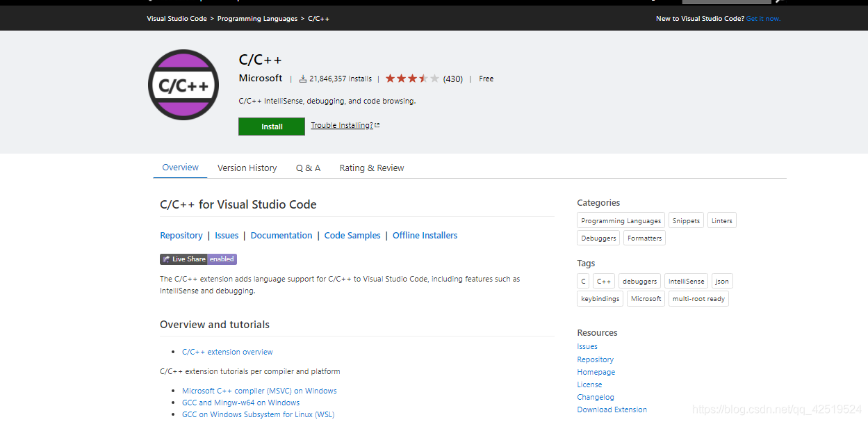Click the Free price label
Image resolution: width=868 pixels, height=422 pixels.
click(x=486, y=79)
